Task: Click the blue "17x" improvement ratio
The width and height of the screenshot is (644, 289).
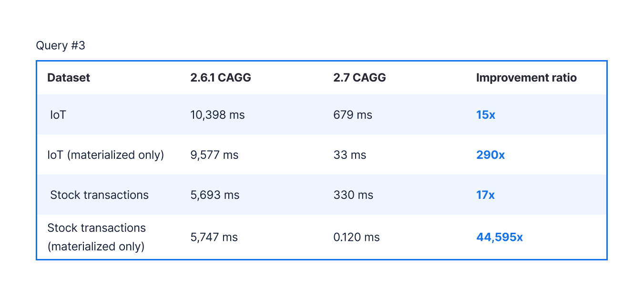Action: click(x=485, y=195)
